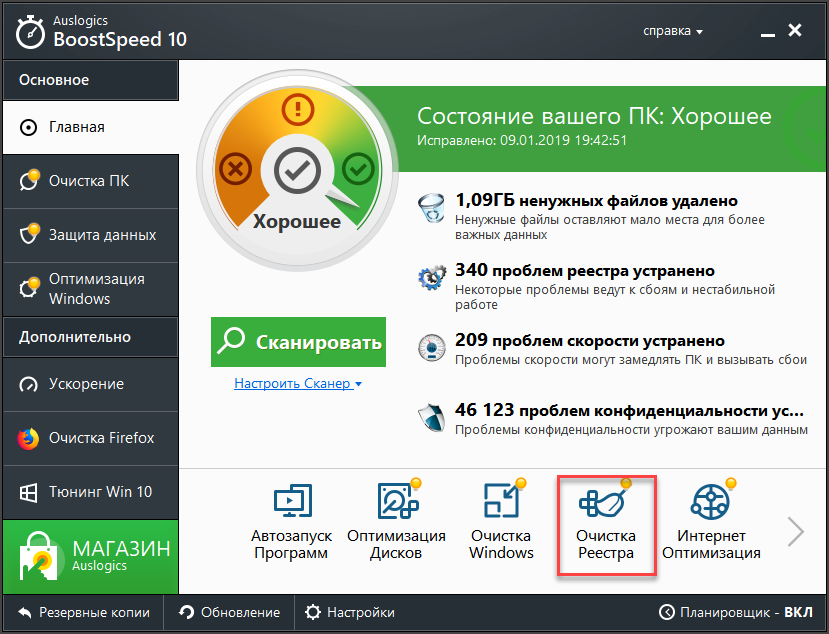
Task: Show more tools with the right arrow
Action: pos(796,531)
